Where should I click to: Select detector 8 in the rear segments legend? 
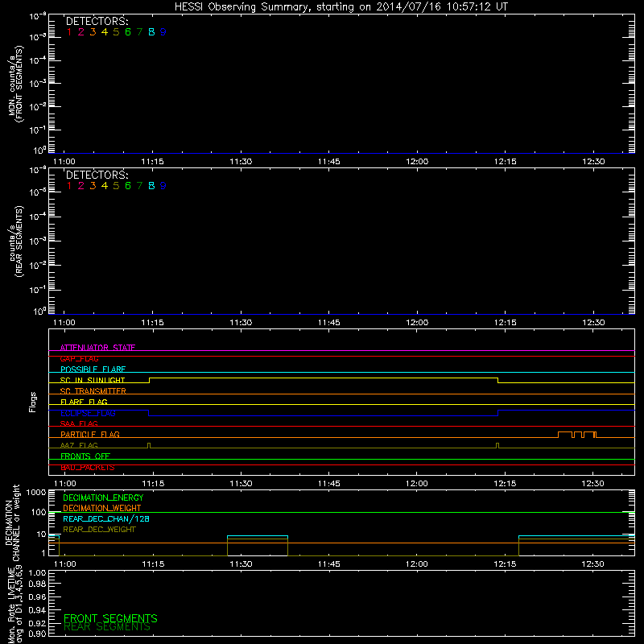(151, 186)
